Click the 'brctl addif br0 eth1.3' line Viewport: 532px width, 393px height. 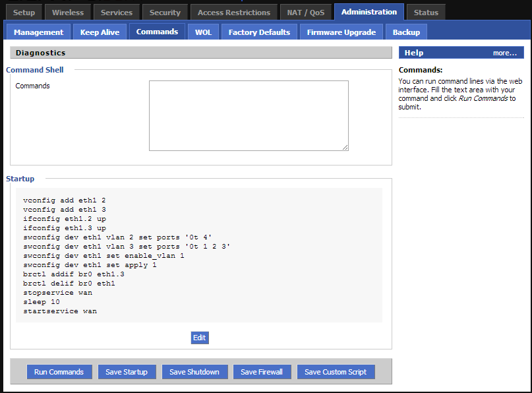74,274
